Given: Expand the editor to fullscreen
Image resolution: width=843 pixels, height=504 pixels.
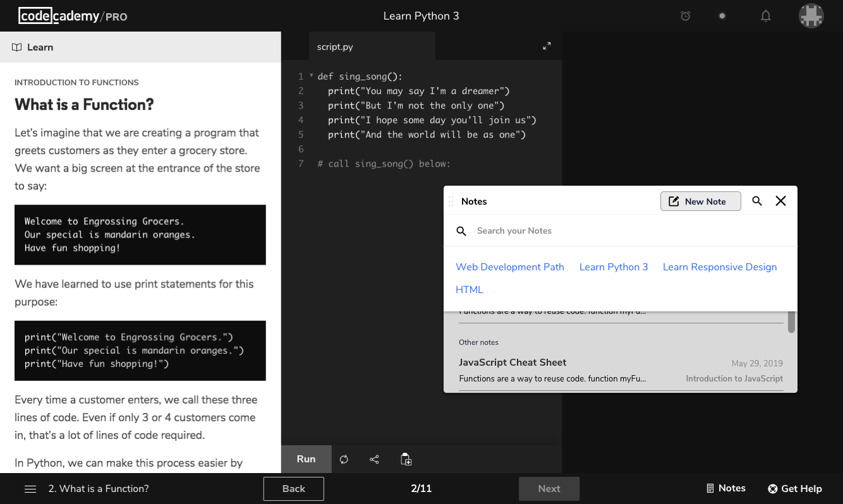Looking at the screenshot, I should [547, 46].
